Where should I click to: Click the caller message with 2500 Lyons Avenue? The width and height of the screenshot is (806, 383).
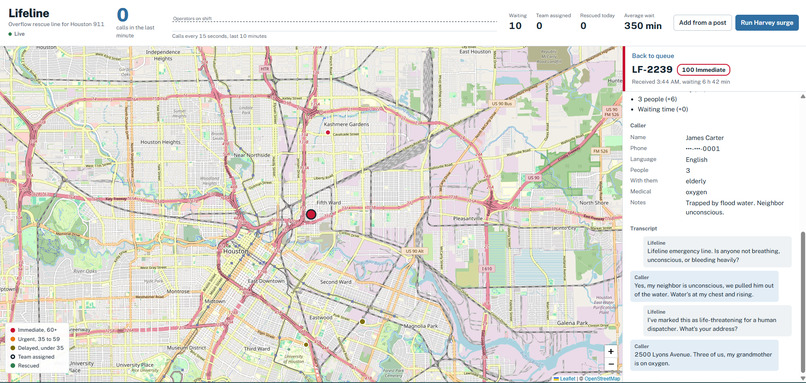point(704,355)
